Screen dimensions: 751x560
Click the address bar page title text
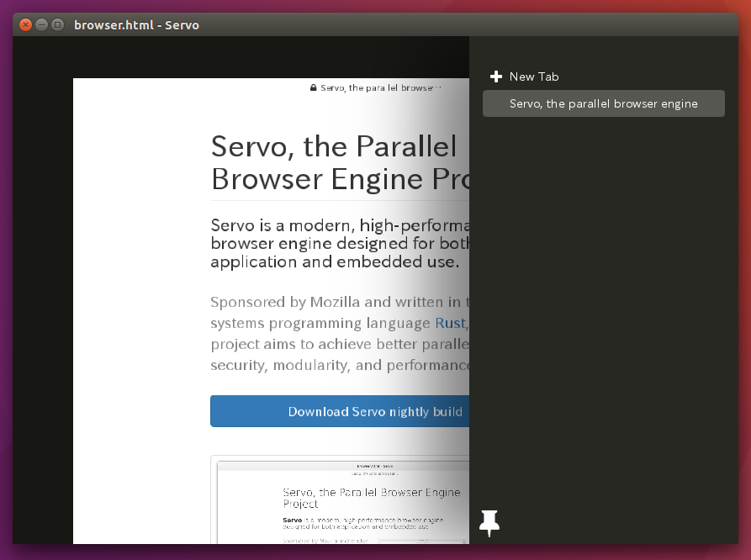[381, 87]
